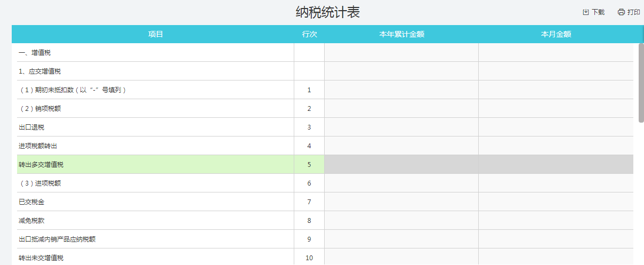This screenshot has width=644, height=265.
Task: Click 本年累计金额 cell for 已交税金
Action: (x=401, y=202)
